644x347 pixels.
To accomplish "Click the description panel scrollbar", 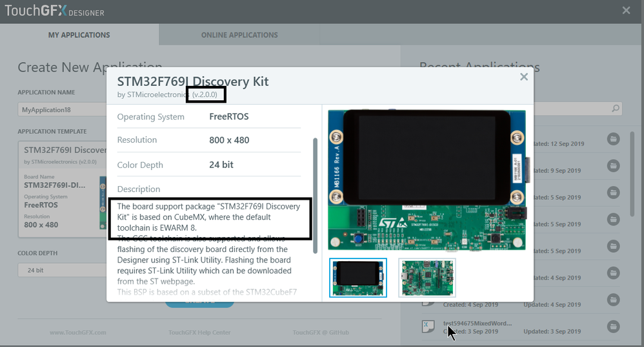I will click(315, 195).
